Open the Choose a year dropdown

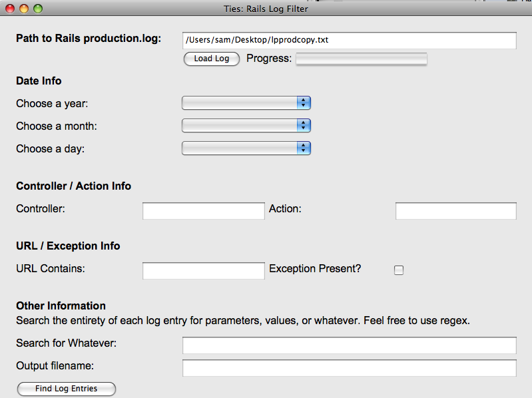pyautogui.click(x=246, y=102)
